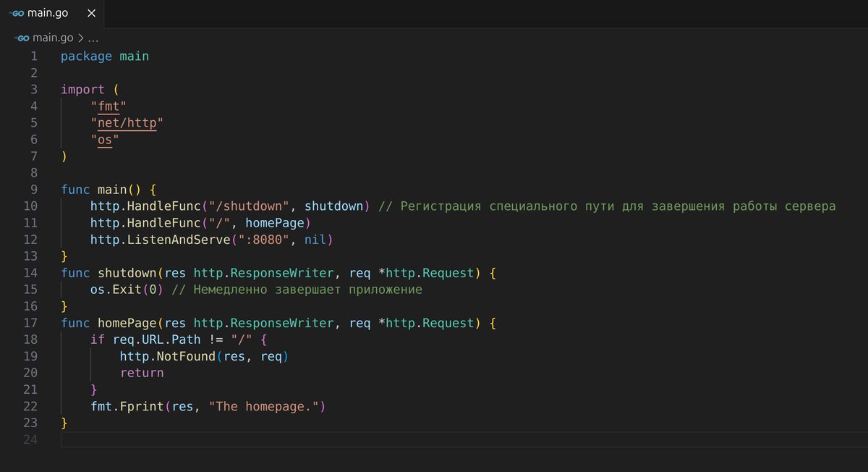Click the main.go breadcrumb item
Viewport: 868px width, 472px height.
53,38
